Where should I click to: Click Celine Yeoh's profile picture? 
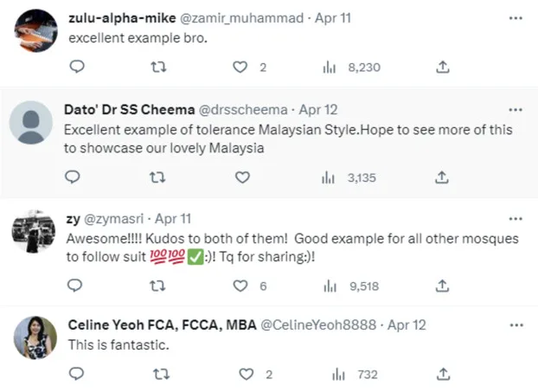(x=35, y=337)
